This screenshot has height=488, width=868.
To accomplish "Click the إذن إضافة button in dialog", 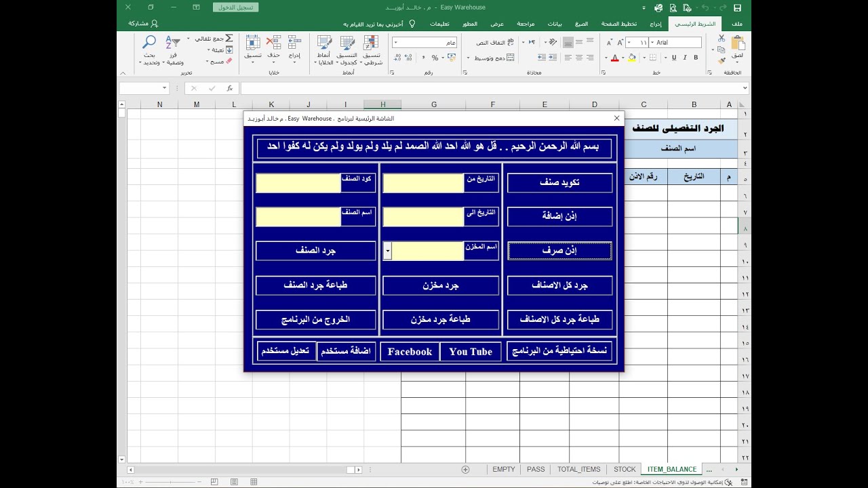I will pos(559,217).
